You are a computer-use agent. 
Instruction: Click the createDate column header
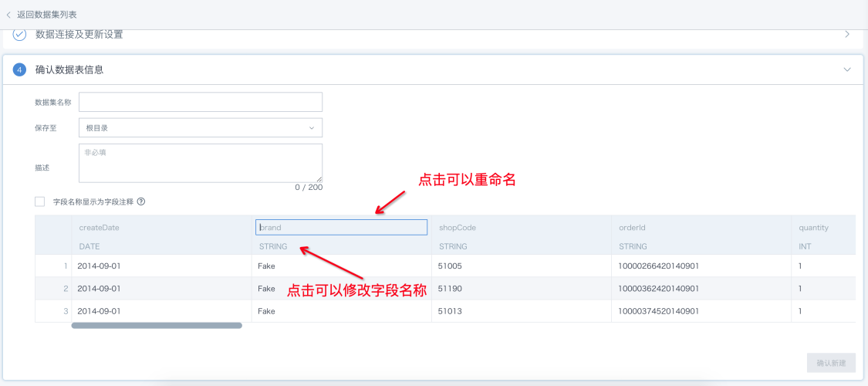tap(100, 228)
